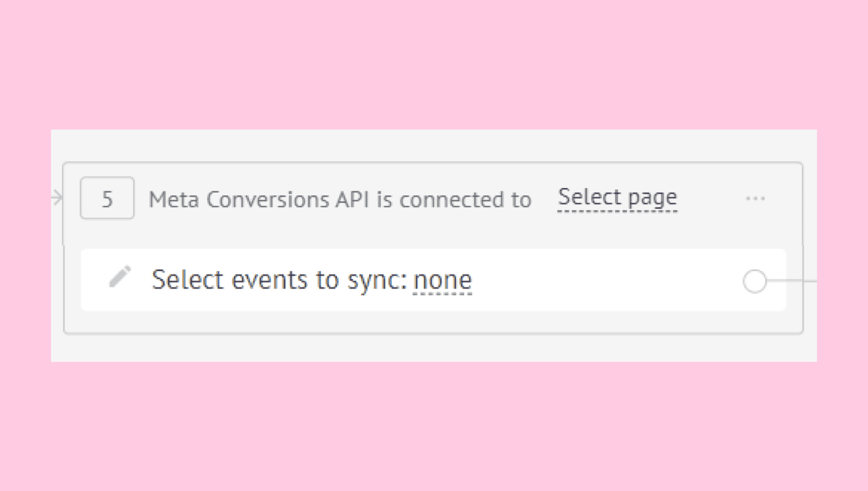Edit event sync using the pencil
Viewport: 868px width, 491px height.
coord(120,277)
